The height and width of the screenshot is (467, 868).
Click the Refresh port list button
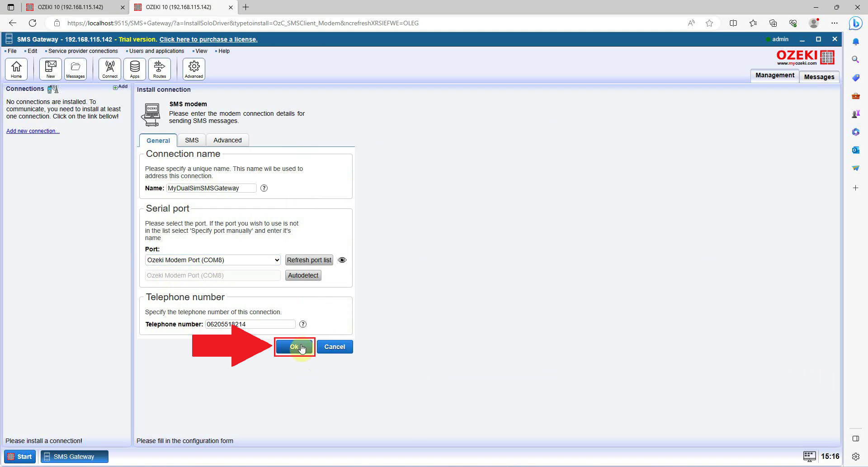pos(309,260)
